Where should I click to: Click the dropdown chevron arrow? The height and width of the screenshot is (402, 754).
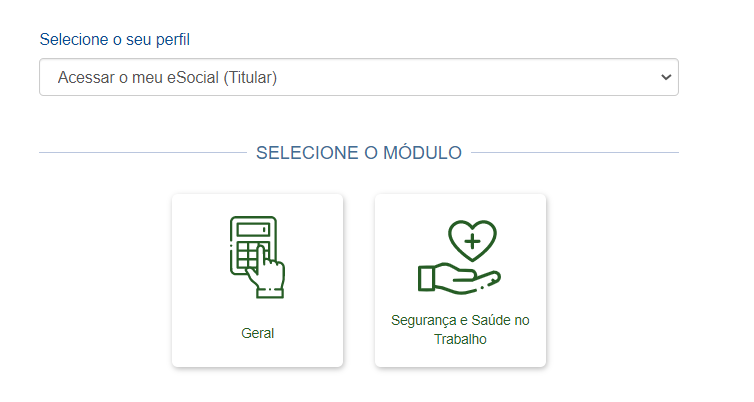pyautogui.click(x=665, y=77)
